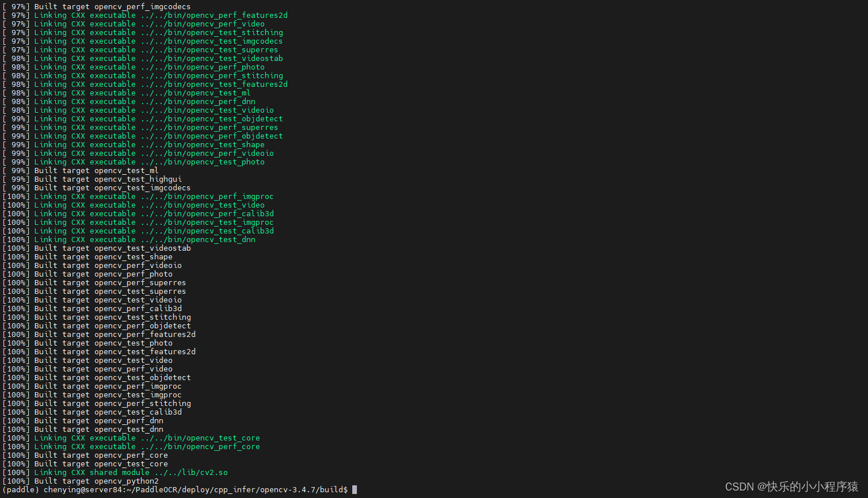The image size is (868, 498).
Task: Click the 'Linking CXX shared module cv2.so' line
Action: coord(115,473)
